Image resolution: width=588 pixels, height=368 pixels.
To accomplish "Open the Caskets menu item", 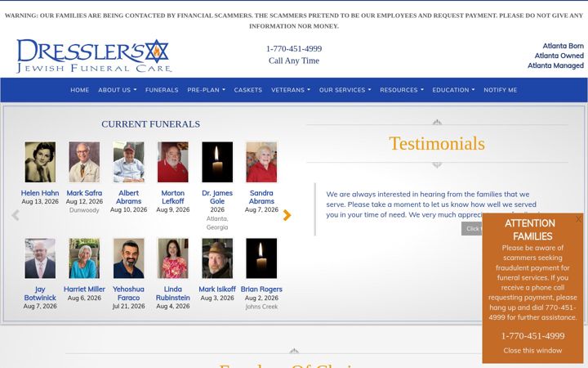I will click(248, 90).
